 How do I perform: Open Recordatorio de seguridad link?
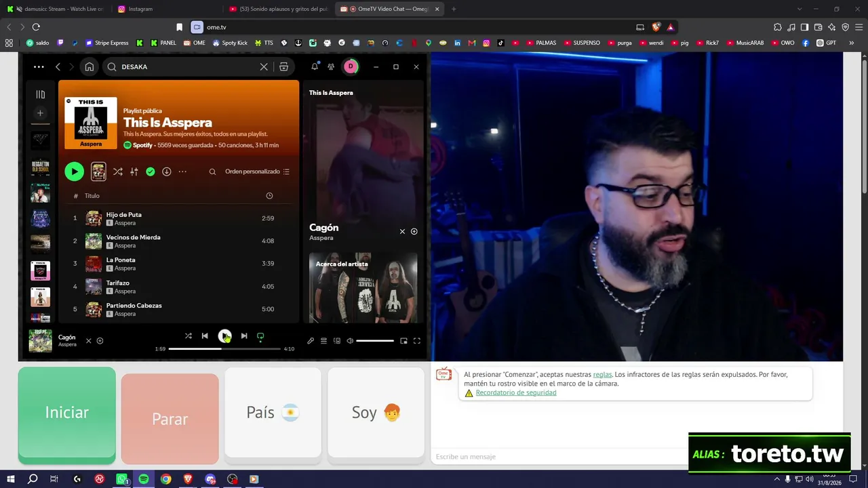(516, 393)
